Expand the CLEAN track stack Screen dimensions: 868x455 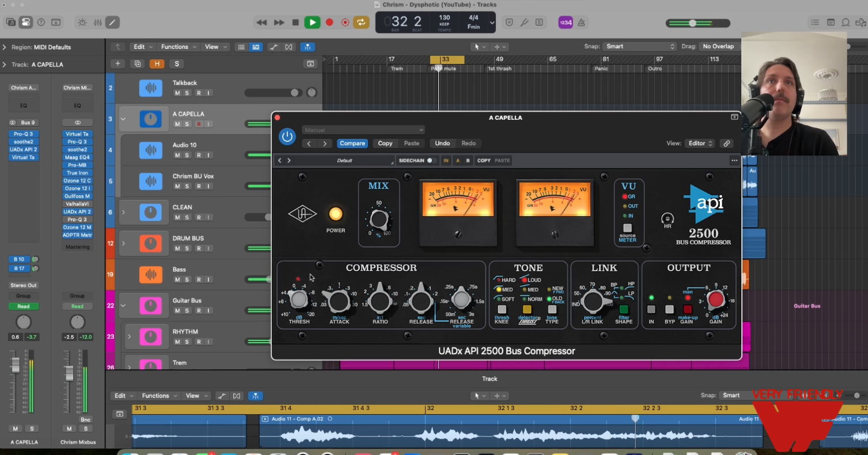123,213
